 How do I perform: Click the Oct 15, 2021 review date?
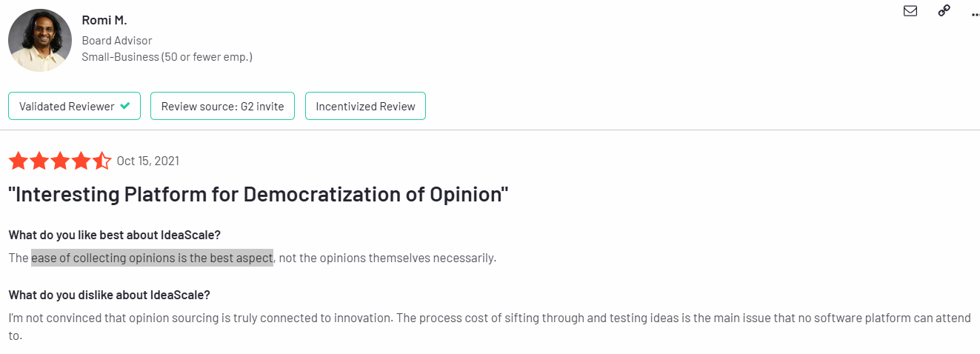pyautogui.click(x=148, y=161)
